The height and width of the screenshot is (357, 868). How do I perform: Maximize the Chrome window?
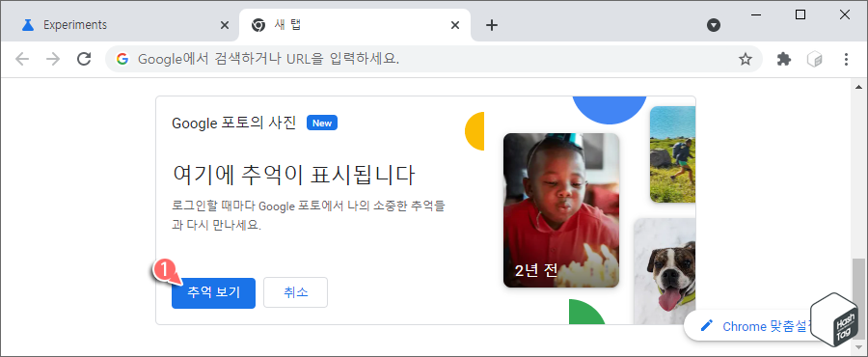point(800,14)
